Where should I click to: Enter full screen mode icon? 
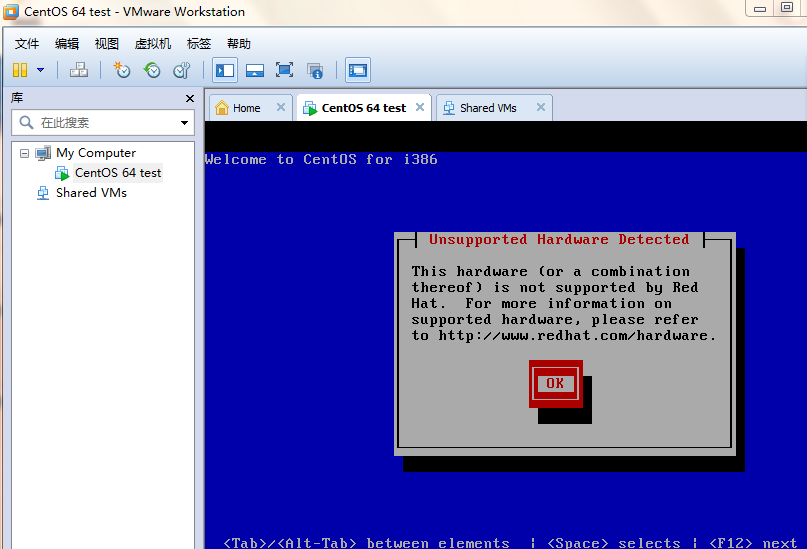click(285, 70)
